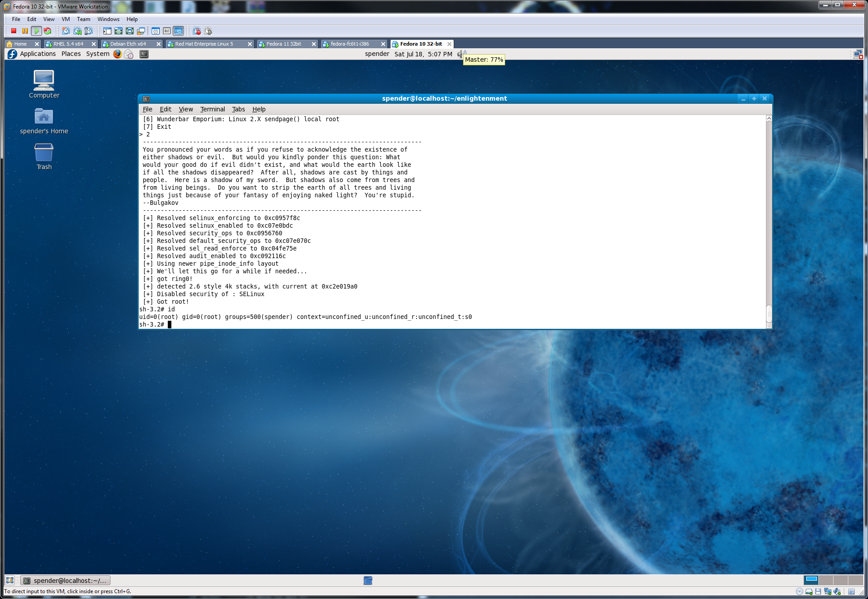Click the hard disk device status icon
The height and width of the screenshot is (599, 868).
click(808, 591)
